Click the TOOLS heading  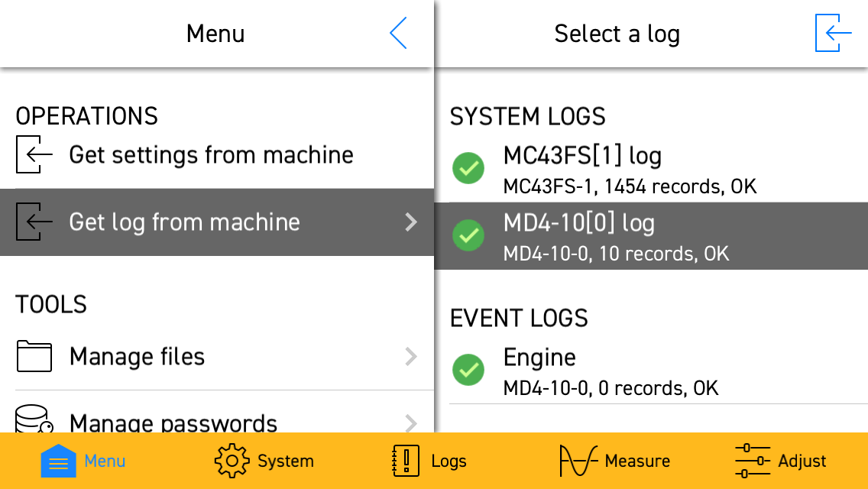pyautogui.click(x=51, y=305)
